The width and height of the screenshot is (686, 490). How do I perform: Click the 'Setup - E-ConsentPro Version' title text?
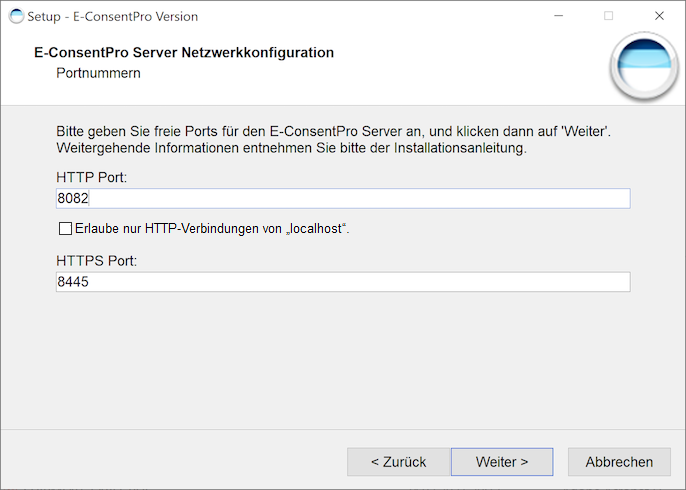112,17
